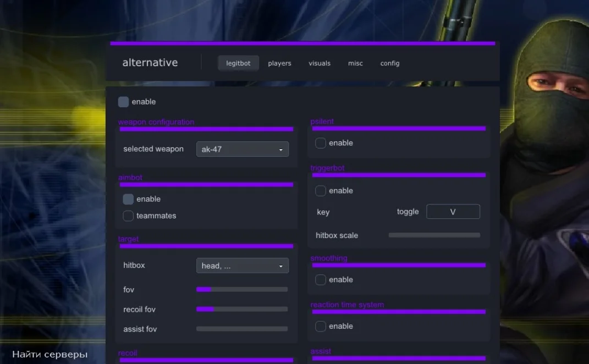Toggle the top-level enable checkbox
Viewport: 589px width, 364px height.
coord(124,102)
